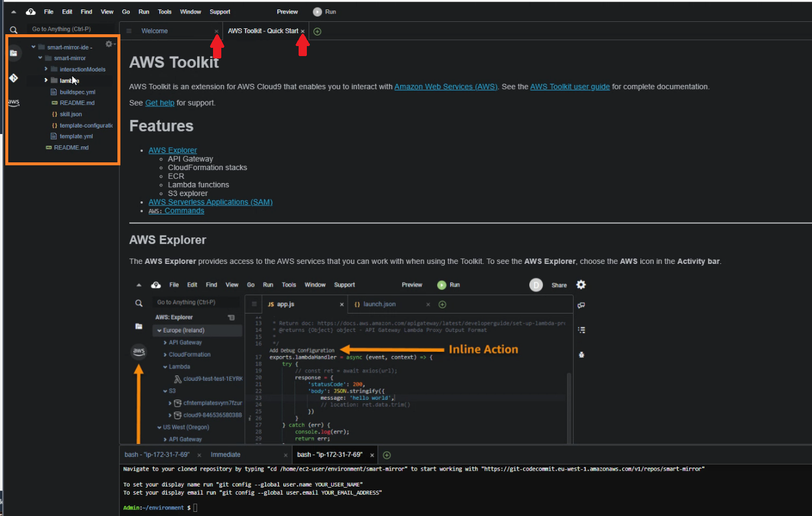The width and height of the screenshot is (812, 516).
Task: Select buildspec.yml in the file tree
Action: pyautogui.click(x=77, y=92)
